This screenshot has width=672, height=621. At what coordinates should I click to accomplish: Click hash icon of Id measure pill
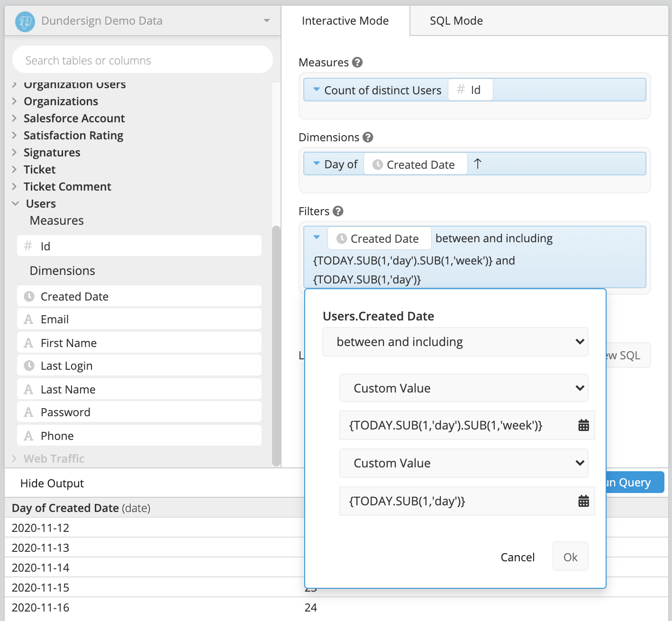tap(461, 90)
